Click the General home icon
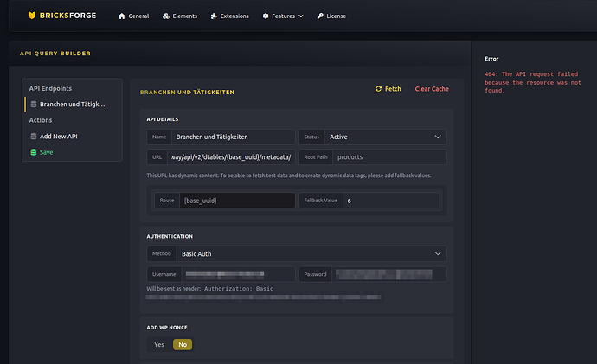The height and width of the screenshot is (364, 597). [122, 16]
